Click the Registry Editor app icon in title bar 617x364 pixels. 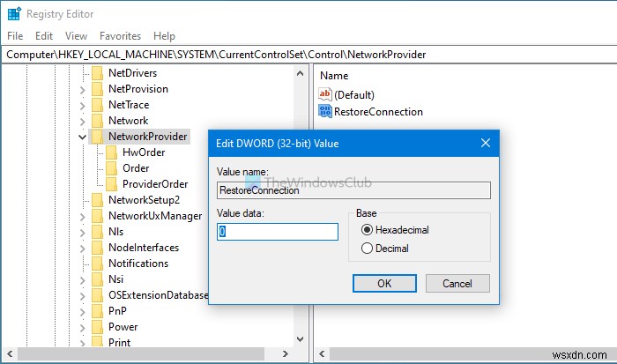[13, 13]
